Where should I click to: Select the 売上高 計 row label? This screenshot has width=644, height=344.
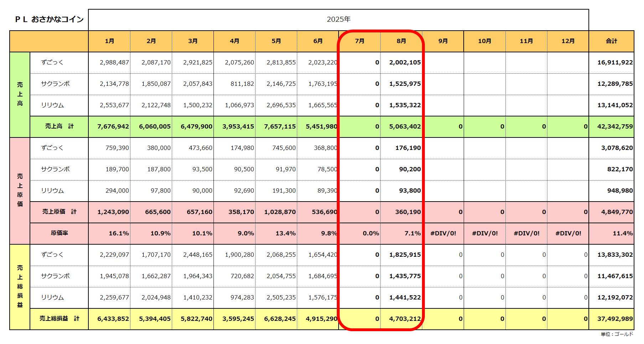pyautogui.click(x=59, y=126)
